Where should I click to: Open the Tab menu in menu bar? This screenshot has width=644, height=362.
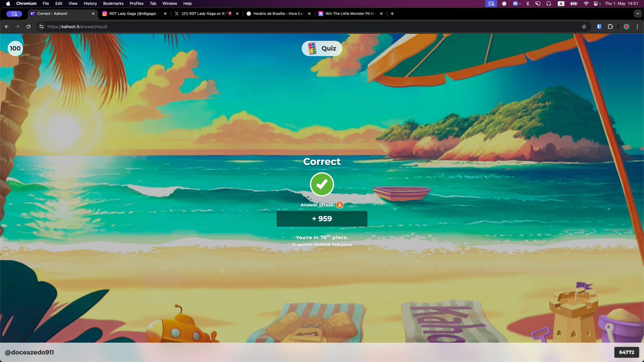[x=153, y=3]
